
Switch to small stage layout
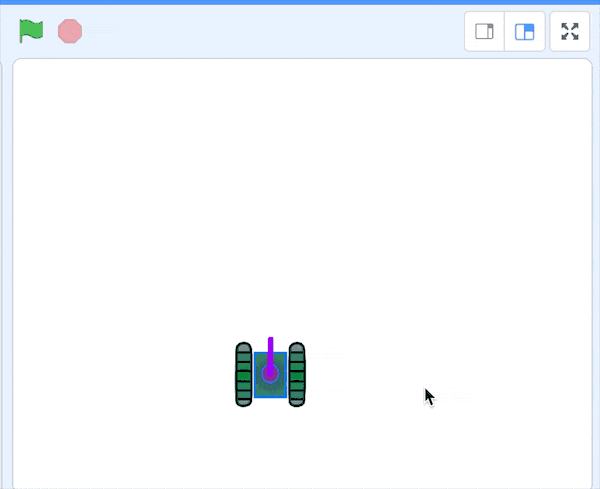click(484, 31)
